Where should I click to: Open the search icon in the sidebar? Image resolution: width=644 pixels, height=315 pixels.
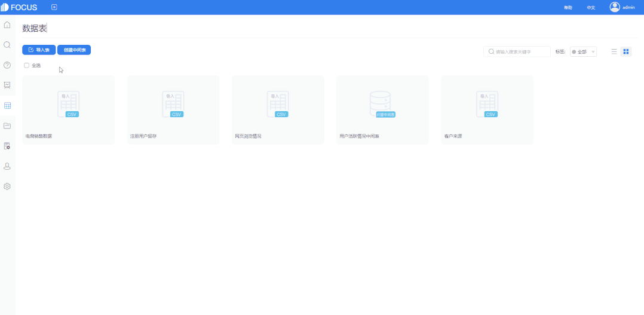(x=7, y=45)
